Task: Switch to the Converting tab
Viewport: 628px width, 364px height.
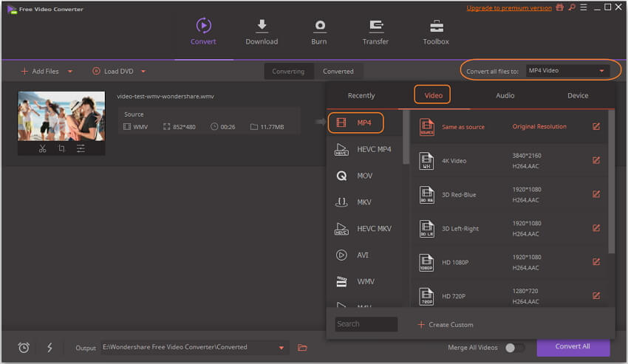Action: point(288,72)
